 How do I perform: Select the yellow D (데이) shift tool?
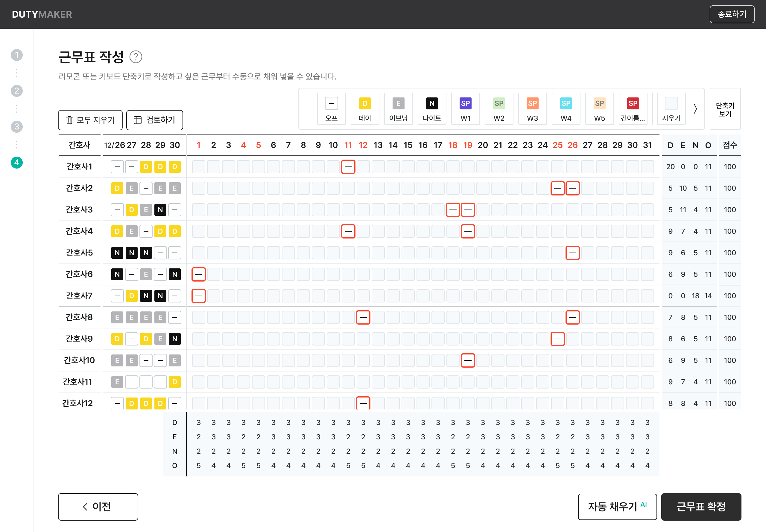click(x=365, y=108)
